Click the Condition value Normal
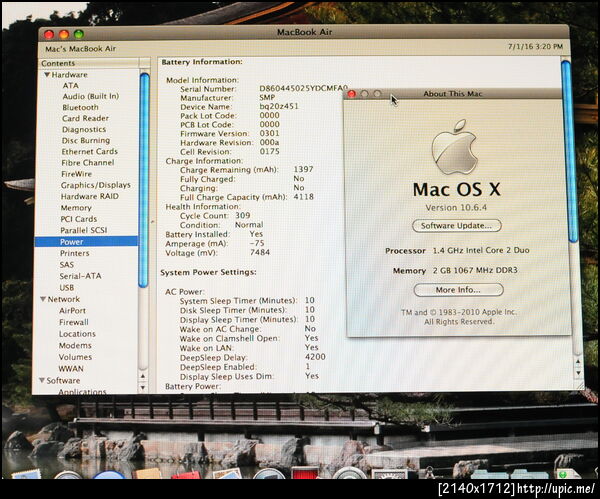This screenshot has height=499, width=600. tap(249, 225)
